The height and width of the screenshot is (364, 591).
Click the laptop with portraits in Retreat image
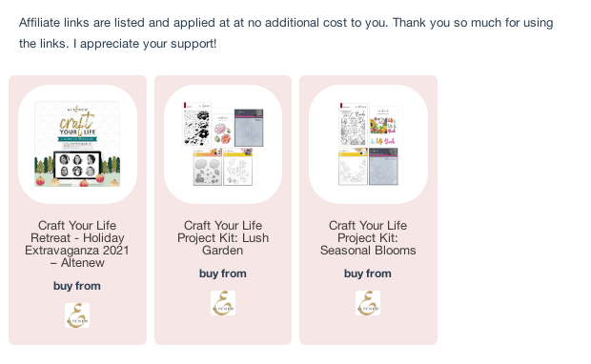[x=77, y=166]
